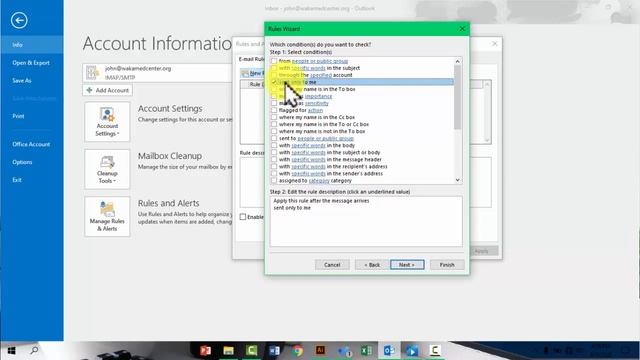Open the Account Settings icon button
The image size is (640, 360).
(107, 122)
